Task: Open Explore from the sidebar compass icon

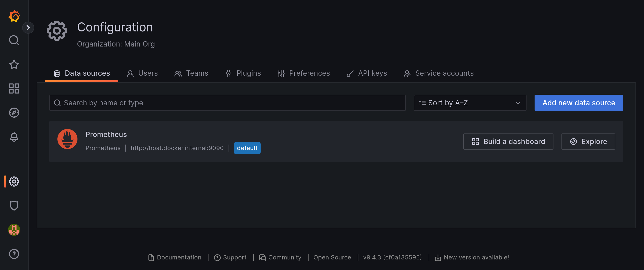Action: coord(14,113)
